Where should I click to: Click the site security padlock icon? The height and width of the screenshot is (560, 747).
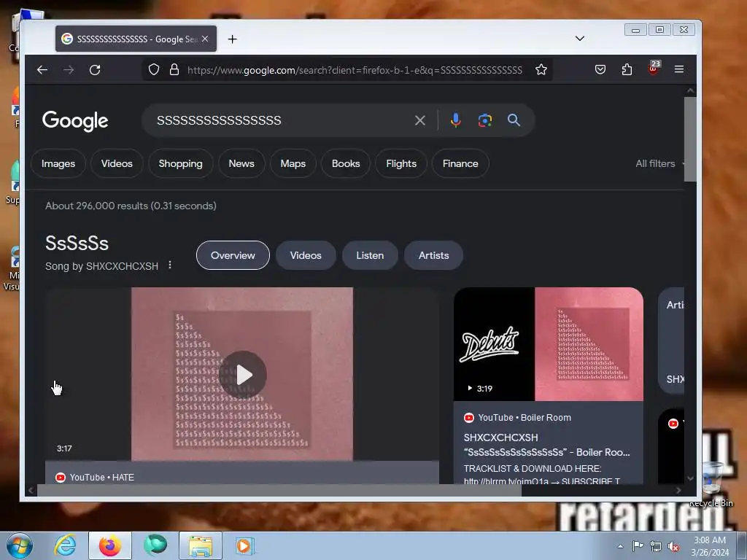174,69
